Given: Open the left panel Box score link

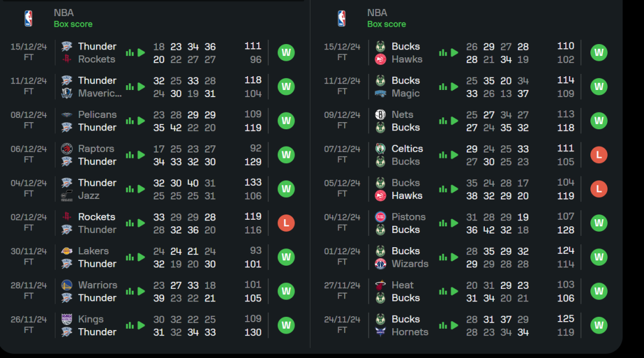Looking at the screenshot, I should click(x=73, y=24).
